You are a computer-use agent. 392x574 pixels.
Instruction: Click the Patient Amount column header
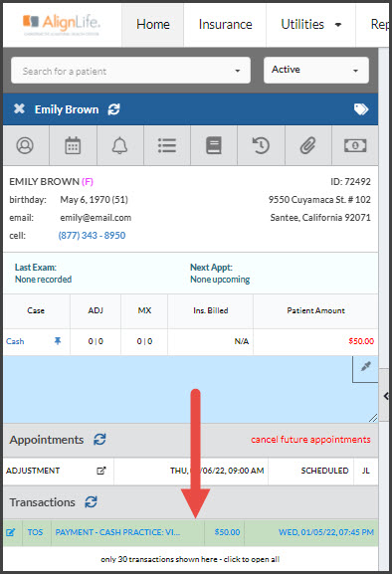tap(315, 310)
